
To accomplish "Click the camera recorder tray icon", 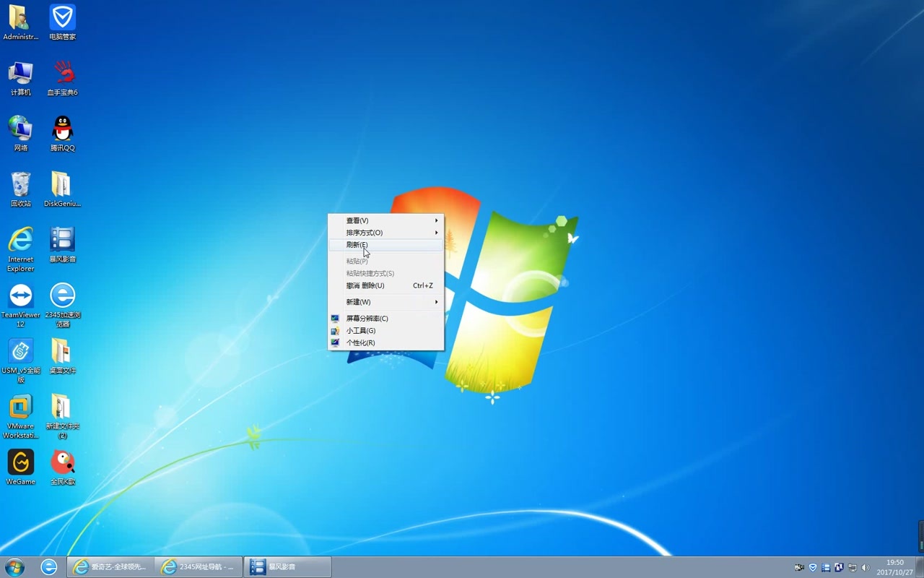I will (799, 567).
